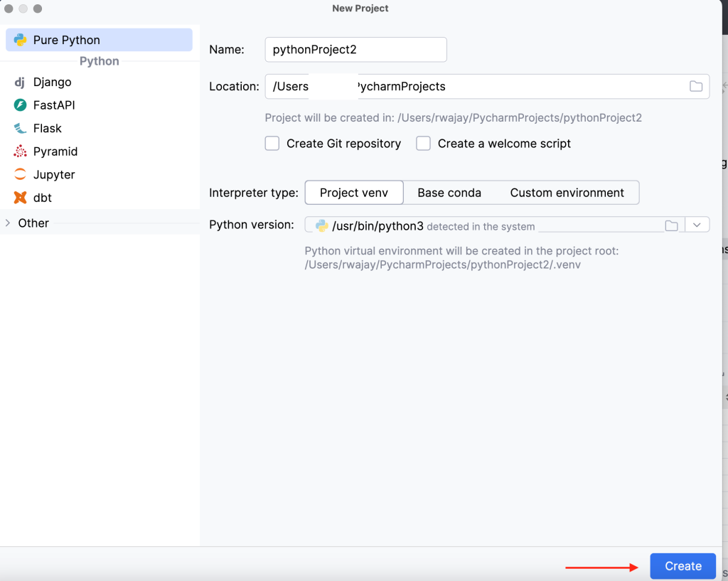Open the Python interpreter folder browser

point(671,224)
